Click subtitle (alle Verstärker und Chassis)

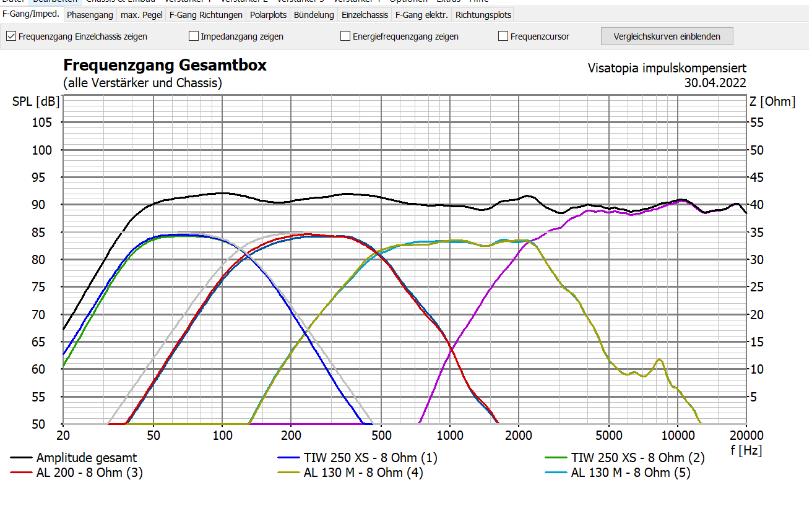pyautogui.click(x=142, y=83)
